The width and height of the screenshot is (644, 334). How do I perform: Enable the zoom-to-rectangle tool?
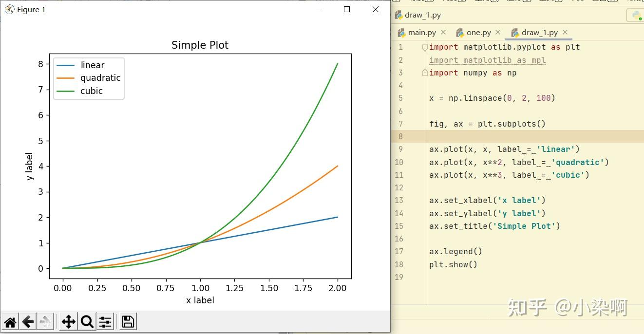coord(87,321)
